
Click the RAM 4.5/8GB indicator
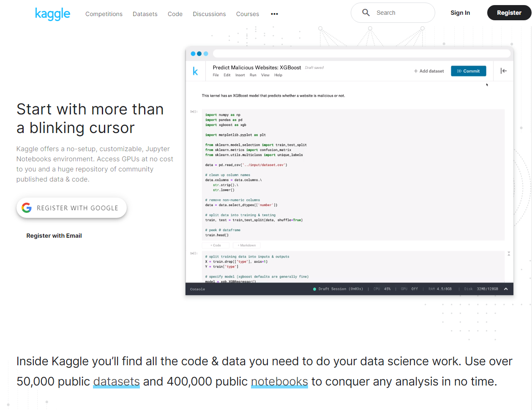(440, 289)
